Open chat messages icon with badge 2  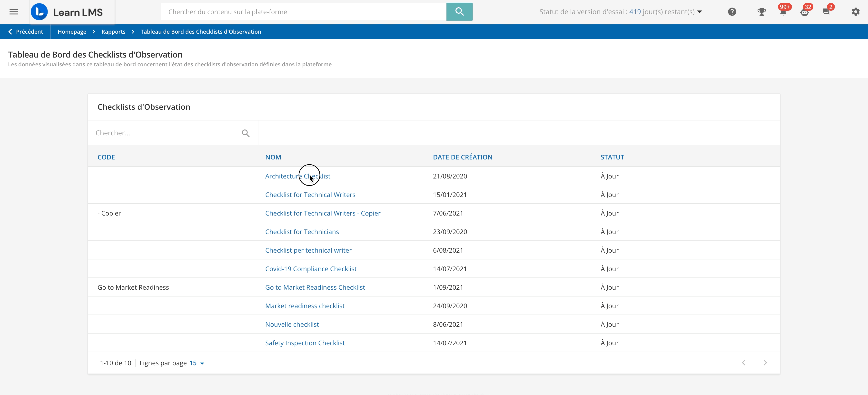click(x=826, y=12)
